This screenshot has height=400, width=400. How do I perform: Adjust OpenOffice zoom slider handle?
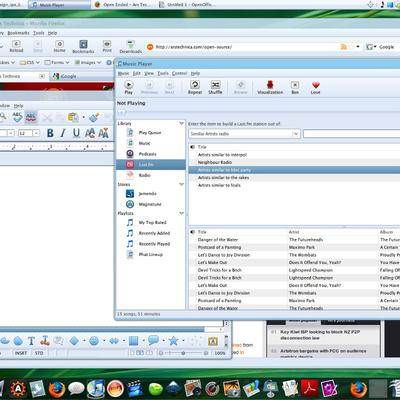pos(183,353)
